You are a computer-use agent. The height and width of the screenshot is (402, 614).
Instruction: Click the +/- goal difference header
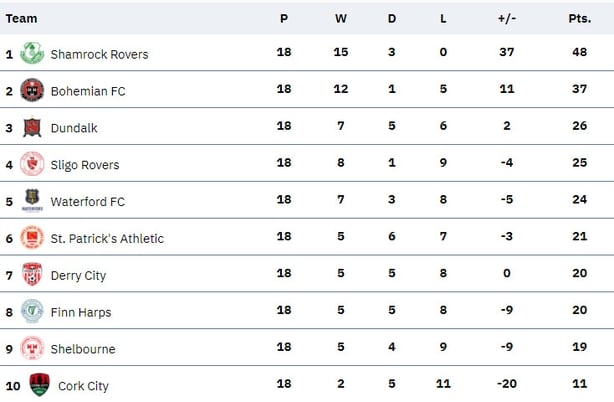[x=507, y=18]
